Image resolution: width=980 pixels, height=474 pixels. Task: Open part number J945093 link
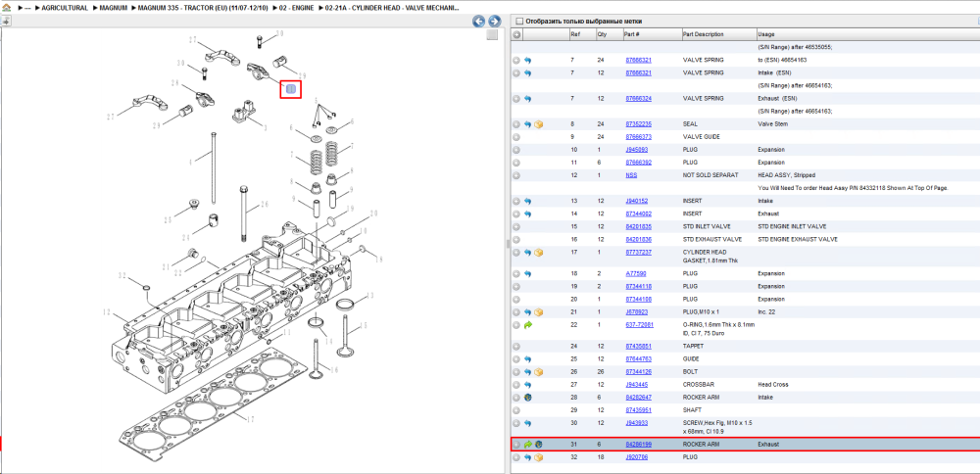point(637,150)
